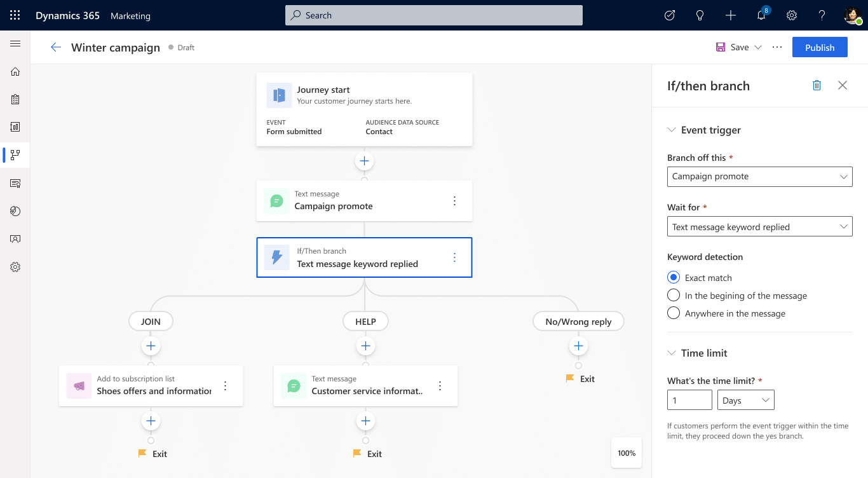Click the time limit number field
The height and width of the screenshot is (478, 868).
pos(689,400)
